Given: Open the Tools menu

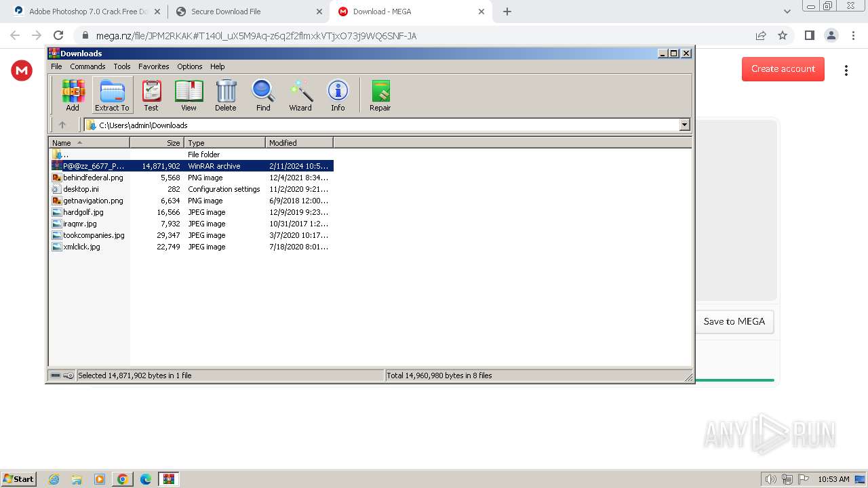Looking at the screenshot, I should [x=122, y=66].
